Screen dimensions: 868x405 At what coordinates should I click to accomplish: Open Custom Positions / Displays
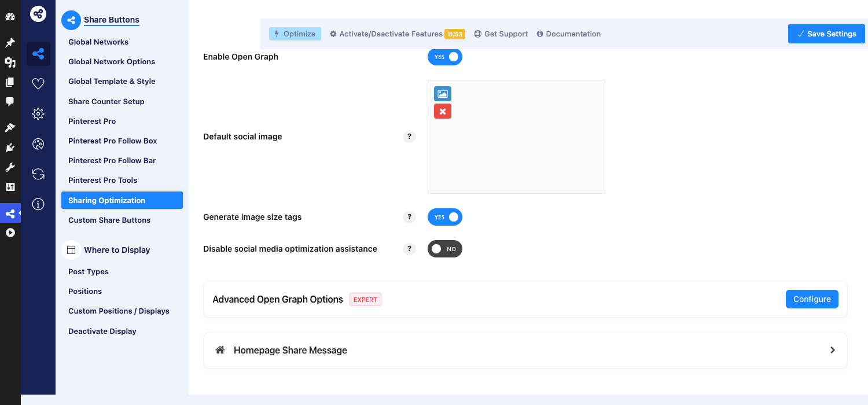pyautogui.click(x=119, y=311)
